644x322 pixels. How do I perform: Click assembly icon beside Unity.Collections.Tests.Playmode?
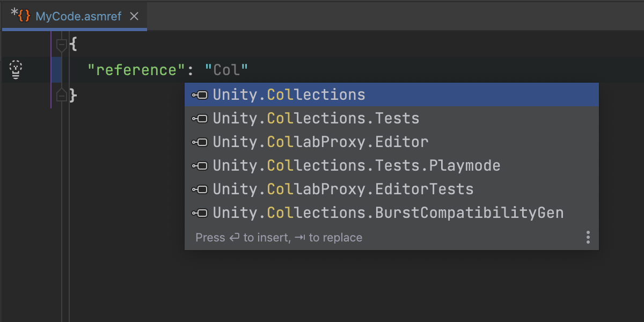200,166
